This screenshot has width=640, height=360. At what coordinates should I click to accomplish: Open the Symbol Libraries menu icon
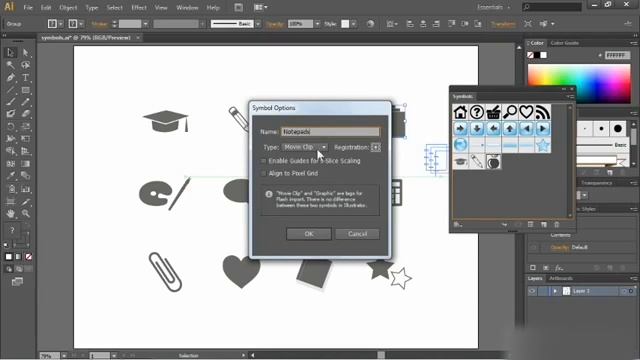point(458,224)
